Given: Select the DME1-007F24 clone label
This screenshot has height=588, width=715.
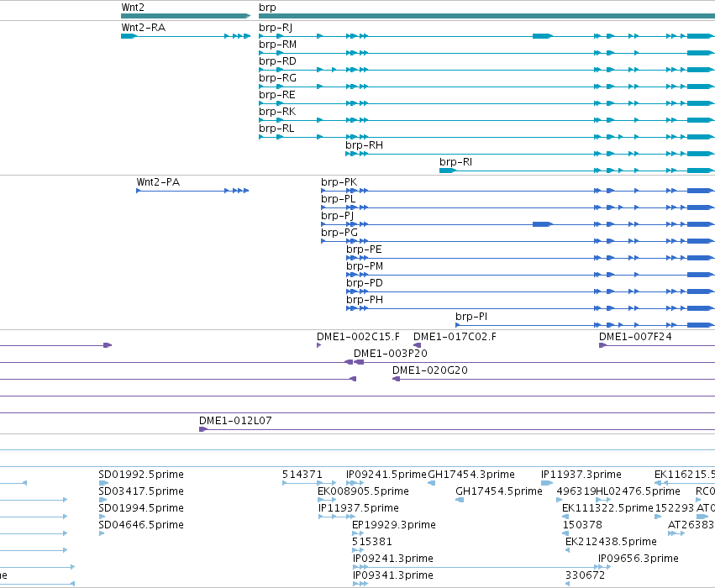Looking at the screenshot, I should tap(635, 337).
